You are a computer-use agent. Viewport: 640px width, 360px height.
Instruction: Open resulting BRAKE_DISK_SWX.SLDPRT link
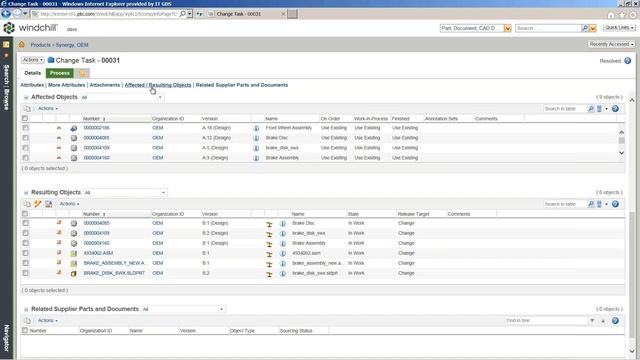(114, 273)
